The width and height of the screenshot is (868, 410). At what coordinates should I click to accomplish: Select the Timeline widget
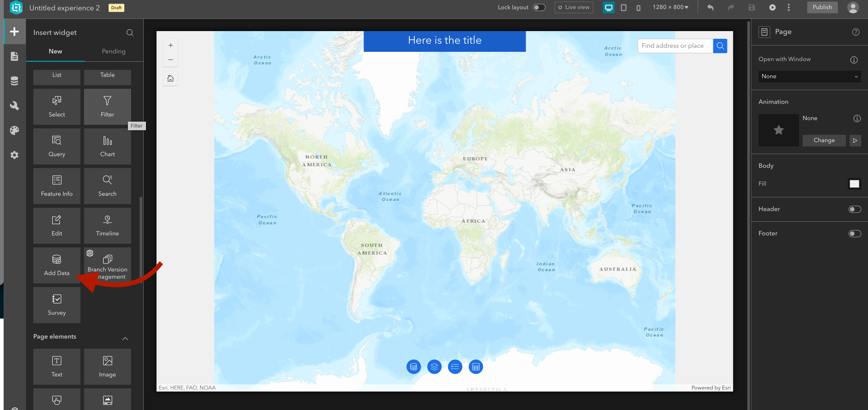pos(107,225)
